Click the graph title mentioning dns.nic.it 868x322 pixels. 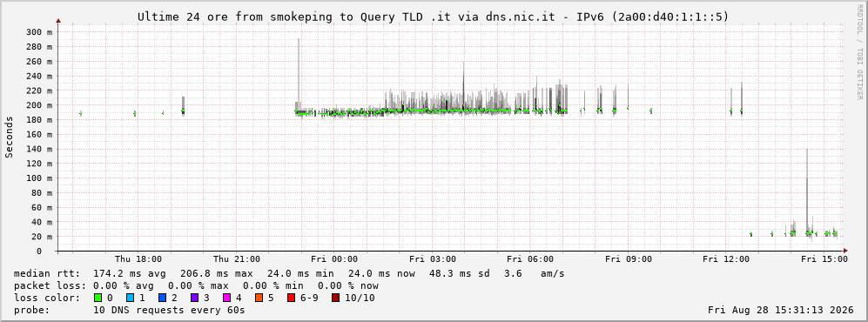pos(434,17)
